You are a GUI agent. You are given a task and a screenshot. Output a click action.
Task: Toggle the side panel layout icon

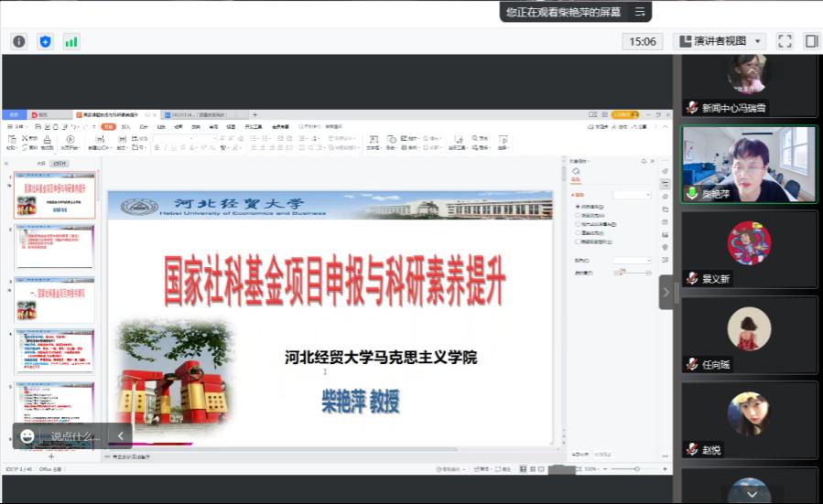click(811, 41)
